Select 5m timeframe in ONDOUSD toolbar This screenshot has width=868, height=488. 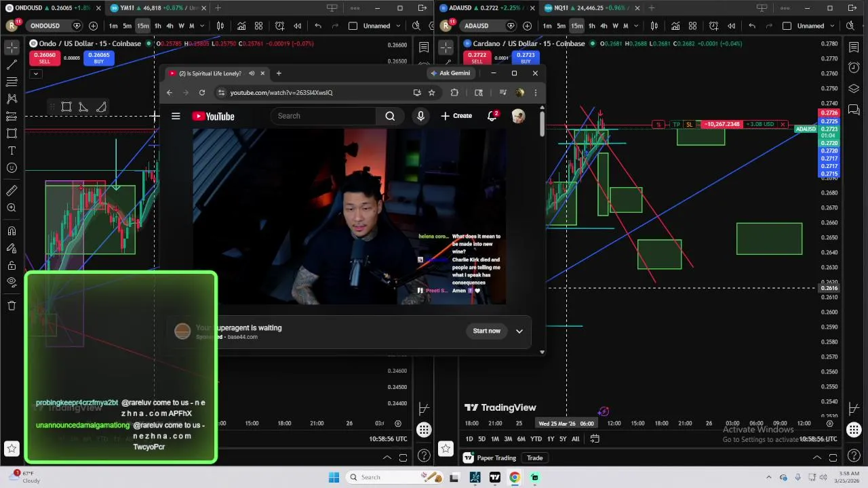(x=127, y=26)
